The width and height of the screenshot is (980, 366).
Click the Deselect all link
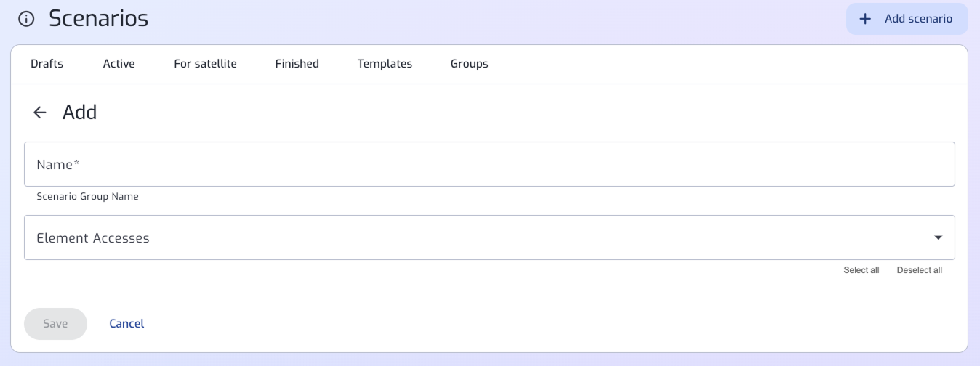[919, 270]
